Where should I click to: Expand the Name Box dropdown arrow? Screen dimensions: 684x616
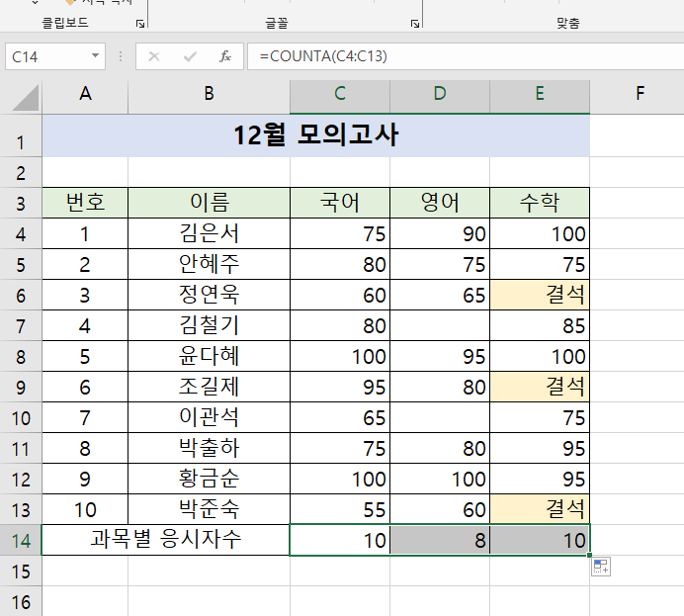click(x=95, y=55)
